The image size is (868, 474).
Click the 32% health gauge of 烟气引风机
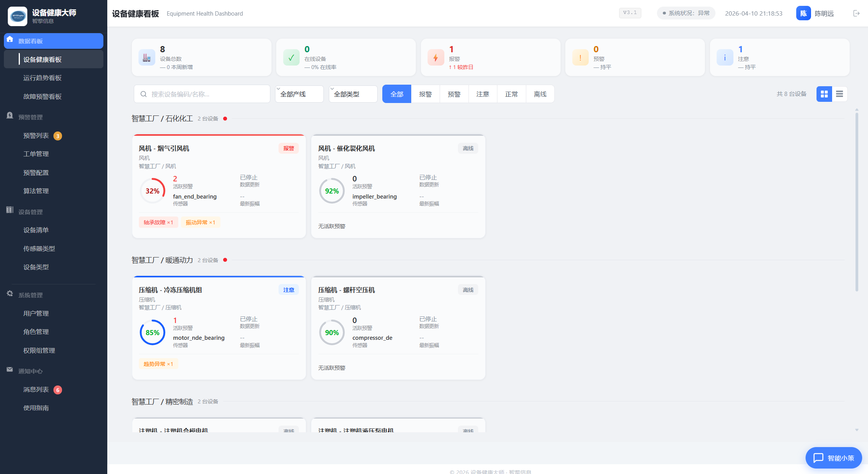click(x=152, y=191)
